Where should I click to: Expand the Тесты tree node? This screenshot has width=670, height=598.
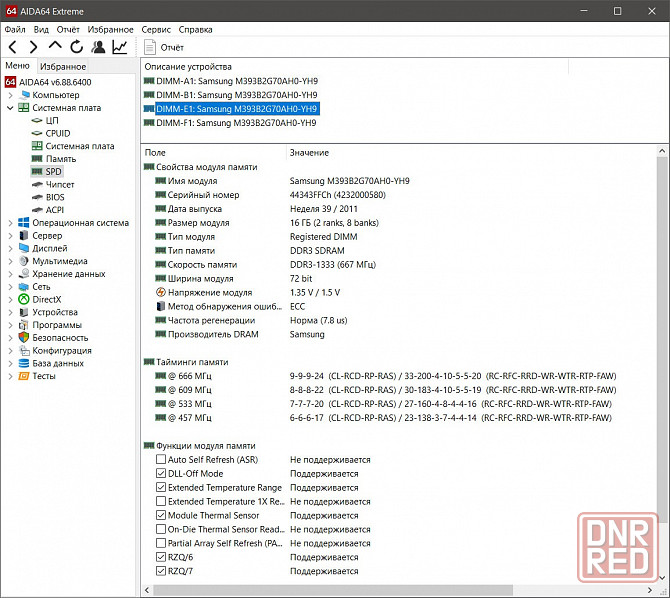tap(10, 376)
